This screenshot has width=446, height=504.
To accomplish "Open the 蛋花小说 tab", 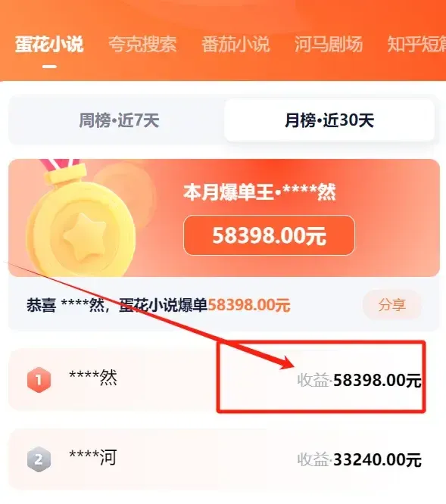I will point(49,45).
